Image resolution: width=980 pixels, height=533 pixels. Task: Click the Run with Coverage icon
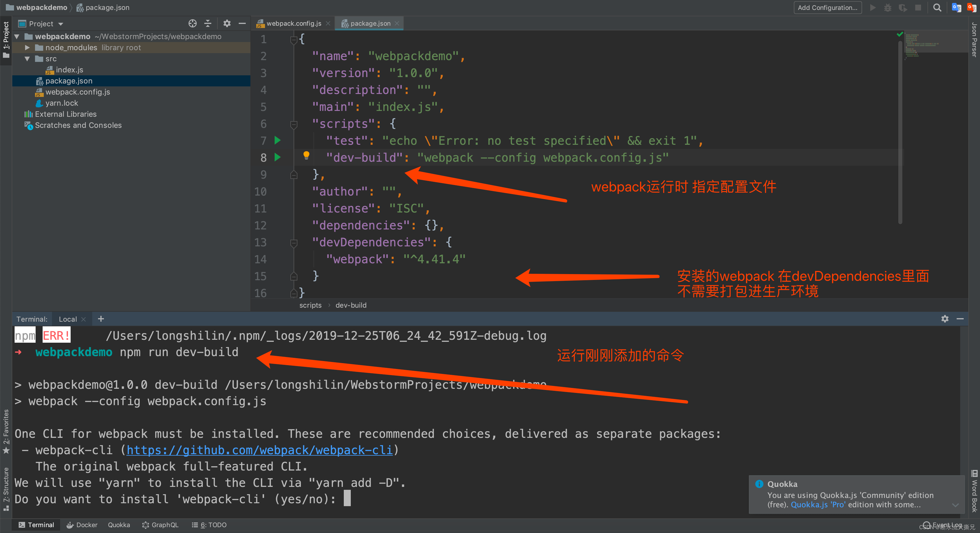(x=903, y=8)
